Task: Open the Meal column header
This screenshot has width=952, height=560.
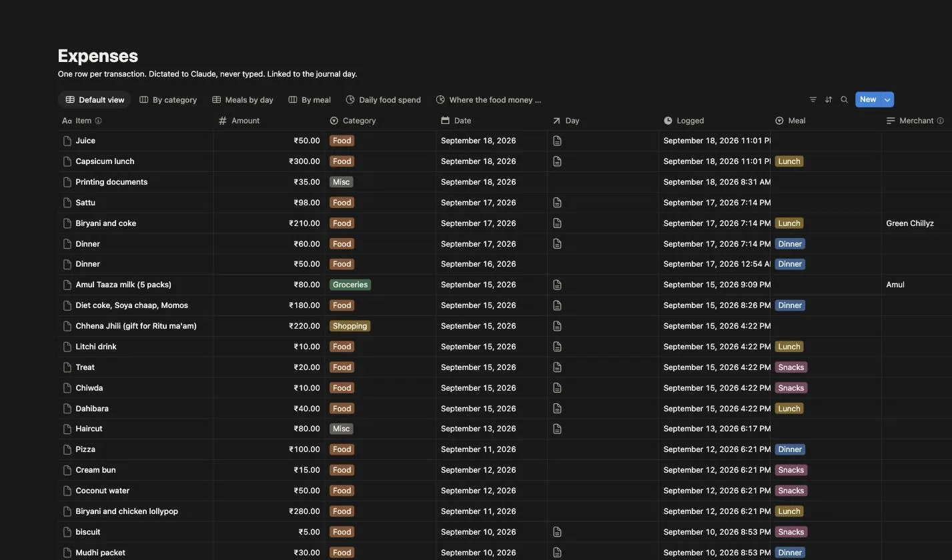Action: click(x=826, y=121)
